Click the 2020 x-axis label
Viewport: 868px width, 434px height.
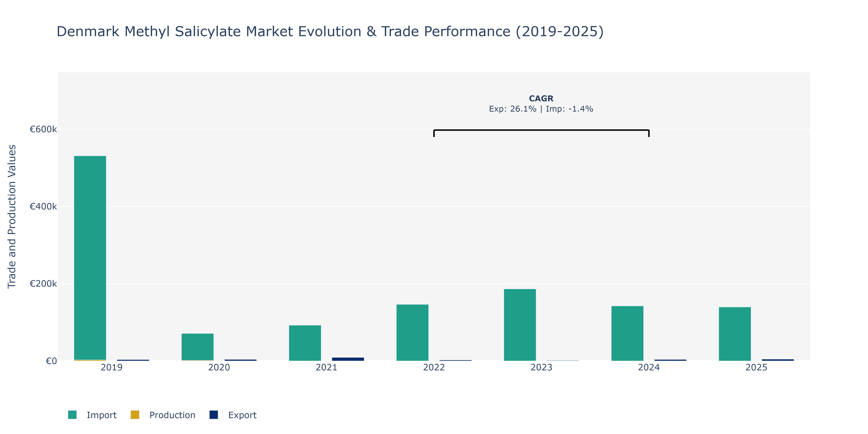coord(219,367)
